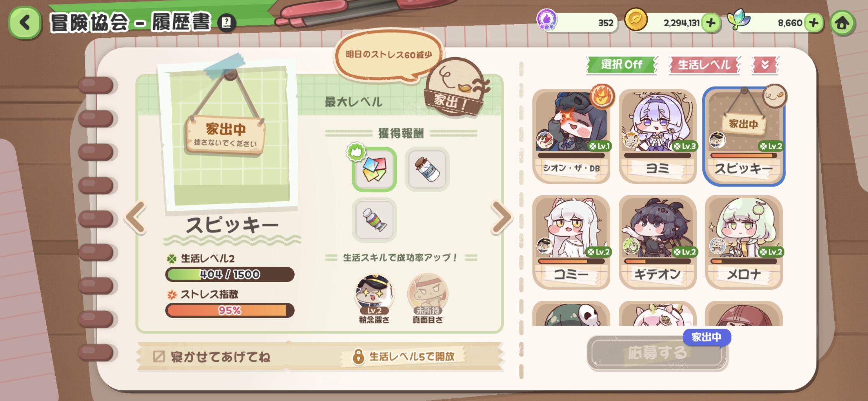Click the stress index 95% bar

(x=230, y=310)
